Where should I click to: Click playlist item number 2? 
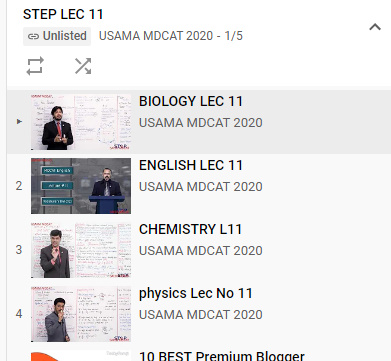point(19,186)
